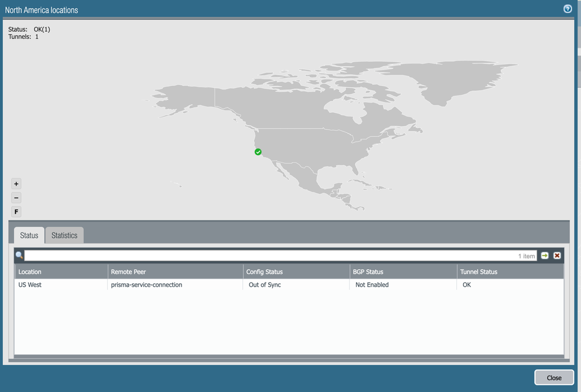This screenshot has height=392, width=581.
Task: Click the prisma-service-connection remote peer cell
Action: coord(147,285)
